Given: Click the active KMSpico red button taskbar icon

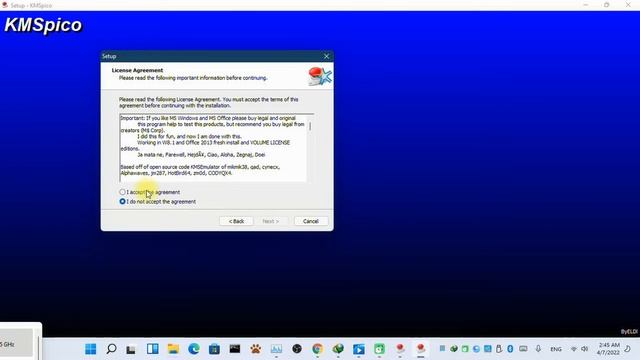Looking at the screenshot, I should [420, 349].
